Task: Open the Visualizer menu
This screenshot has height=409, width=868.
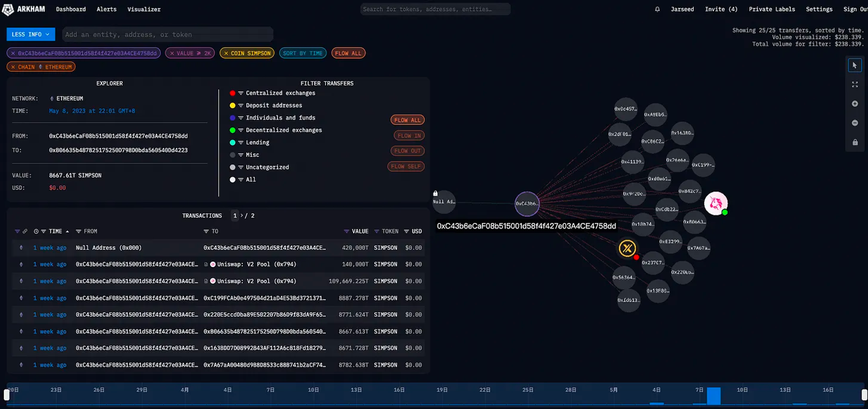Action: (144, 10)
